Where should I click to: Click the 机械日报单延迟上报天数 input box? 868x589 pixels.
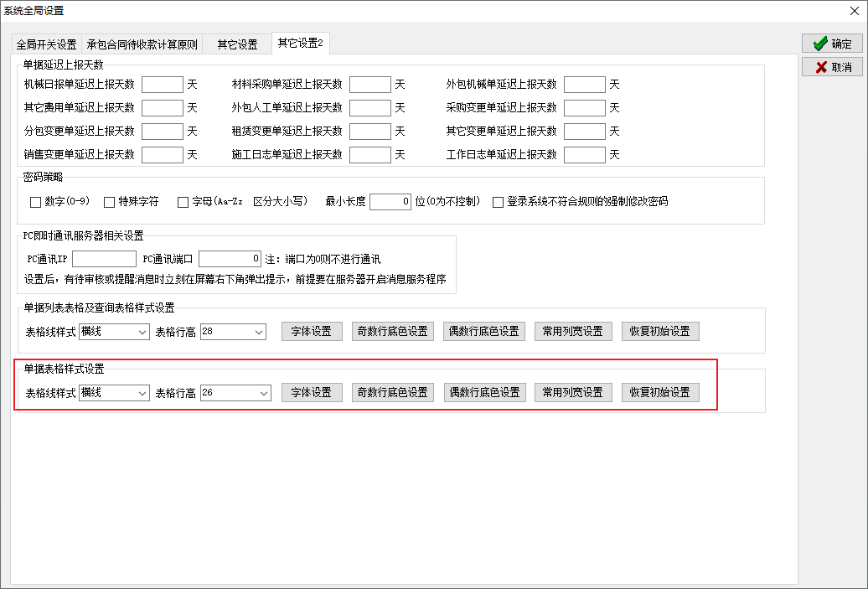coord(162,85)
